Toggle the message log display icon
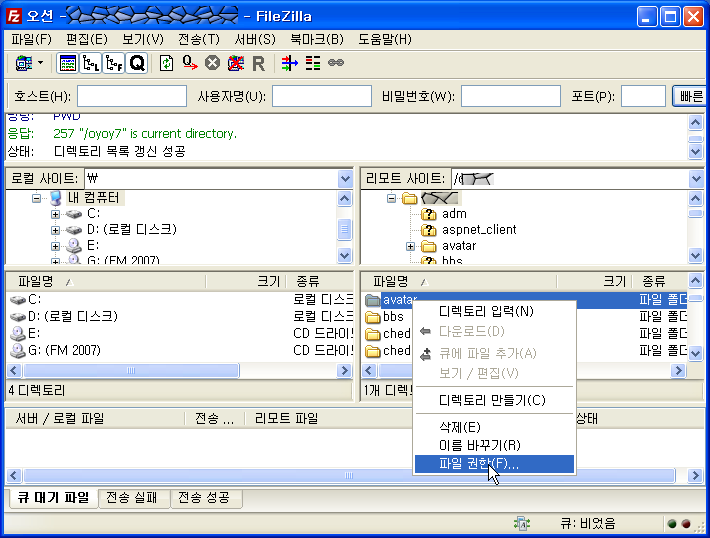Image resolution: width=710 pixels, height=538 pixels. click(67, 63)
